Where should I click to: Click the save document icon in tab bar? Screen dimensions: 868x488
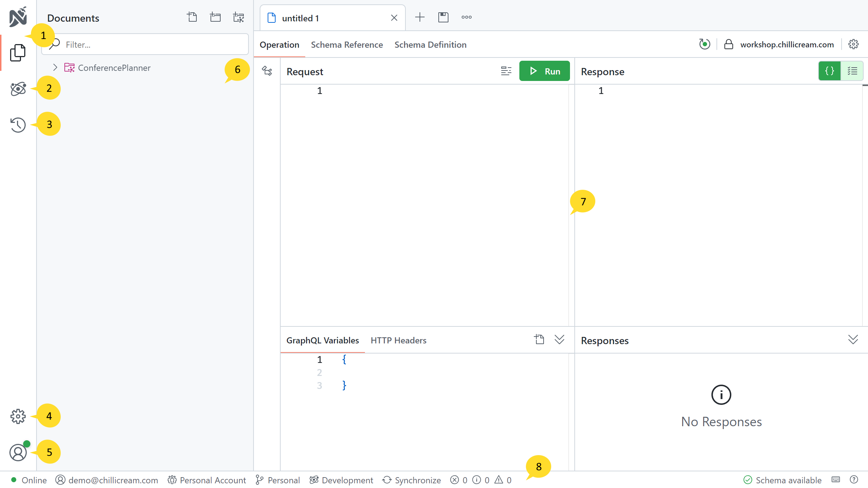coord(443,17)
